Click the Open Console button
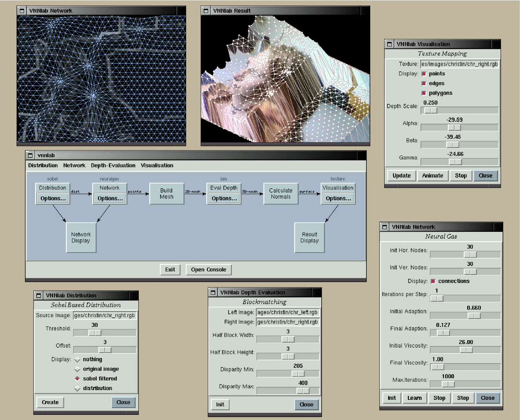This screenshot has width=520, height=420. tap(208, 270)
